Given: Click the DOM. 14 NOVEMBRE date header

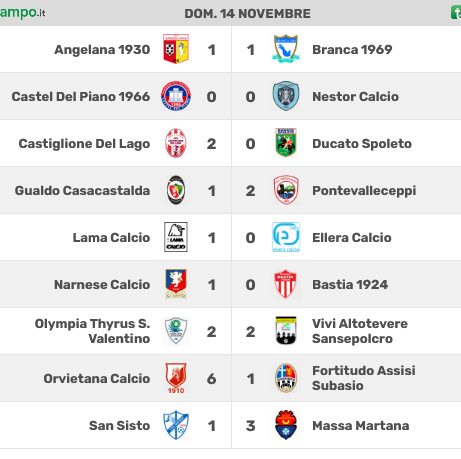Looking at the screenshot, I should point(247,14).
